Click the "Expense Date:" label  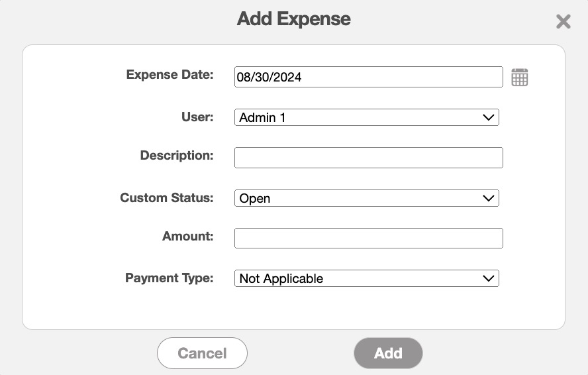[170, 75]
